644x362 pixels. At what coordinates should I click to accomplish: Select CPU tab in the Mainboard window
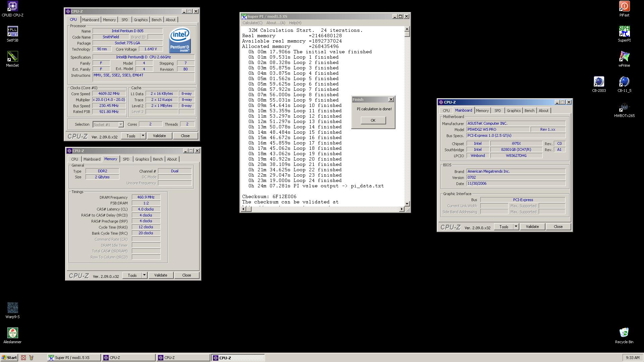[x=446, y=111]
